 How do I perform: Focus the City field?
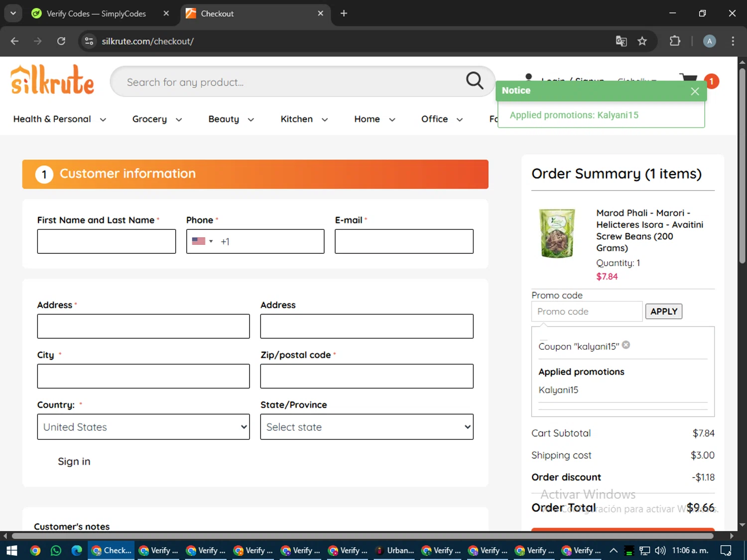tap(143, 376)
